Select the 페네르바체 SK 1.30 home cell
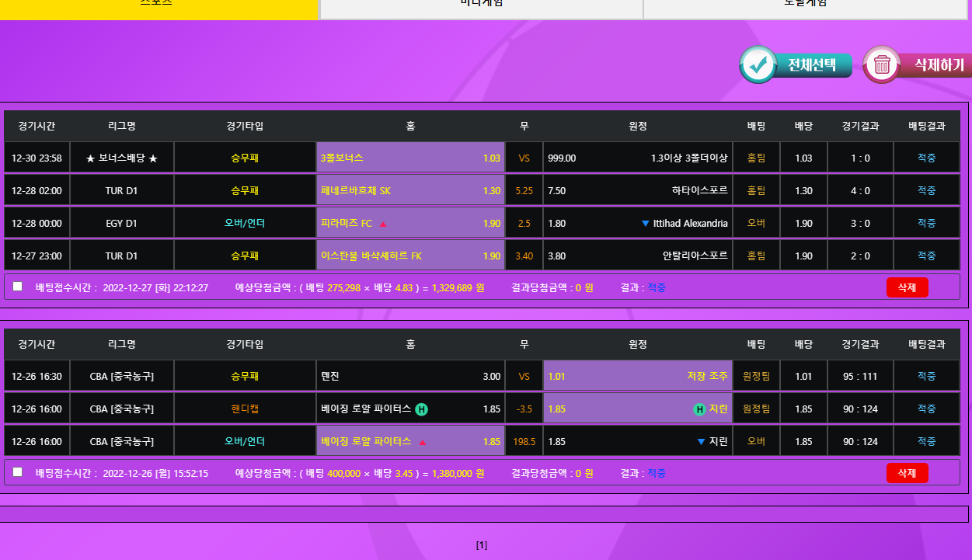Viewport: 972px width, 560px height. [410, 191]
